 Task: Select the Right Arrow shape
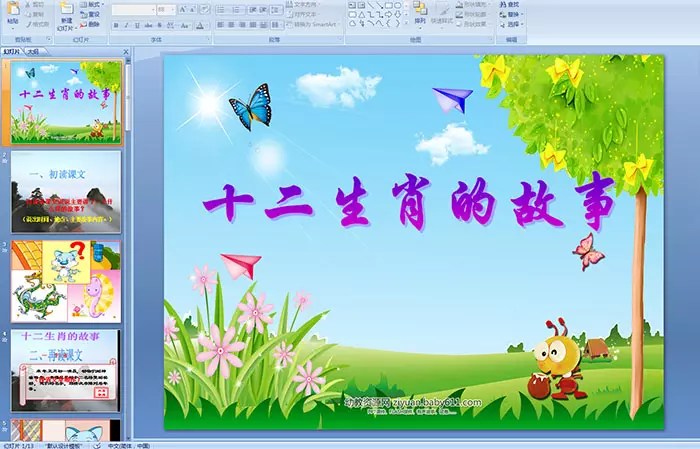point(388,15)
